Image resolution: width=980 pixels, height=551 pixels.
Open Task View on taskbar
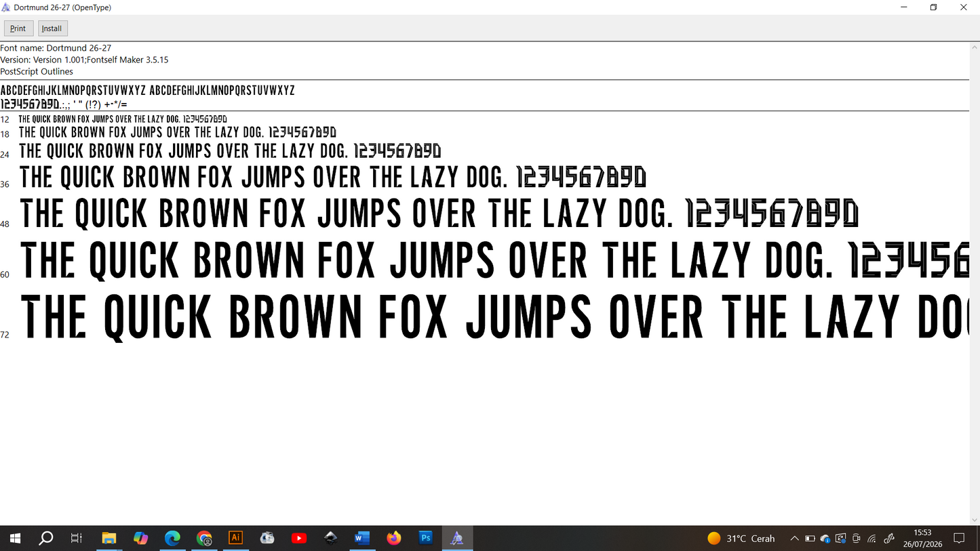point(77,538)
